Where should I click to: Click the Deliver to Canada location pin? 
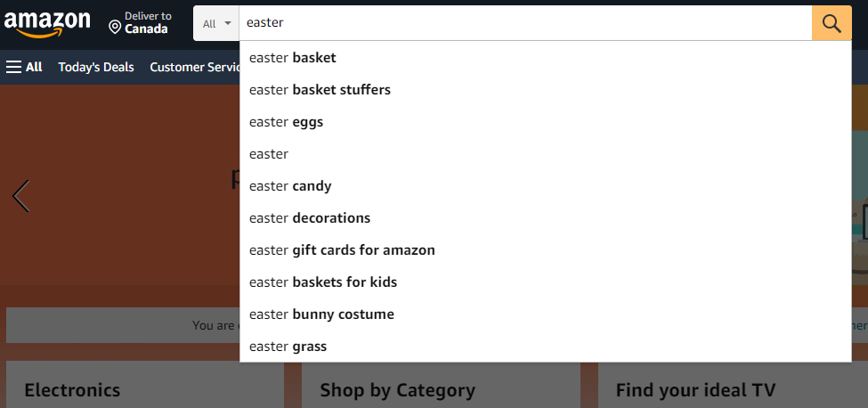click(115, 27)
